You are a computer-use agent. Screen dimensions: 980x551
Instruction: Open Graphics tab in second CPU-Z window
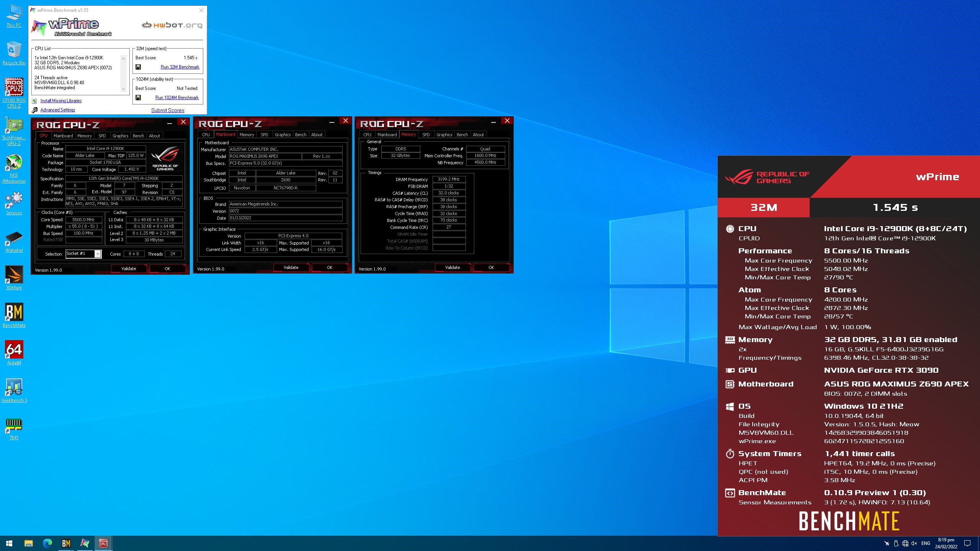283,135
